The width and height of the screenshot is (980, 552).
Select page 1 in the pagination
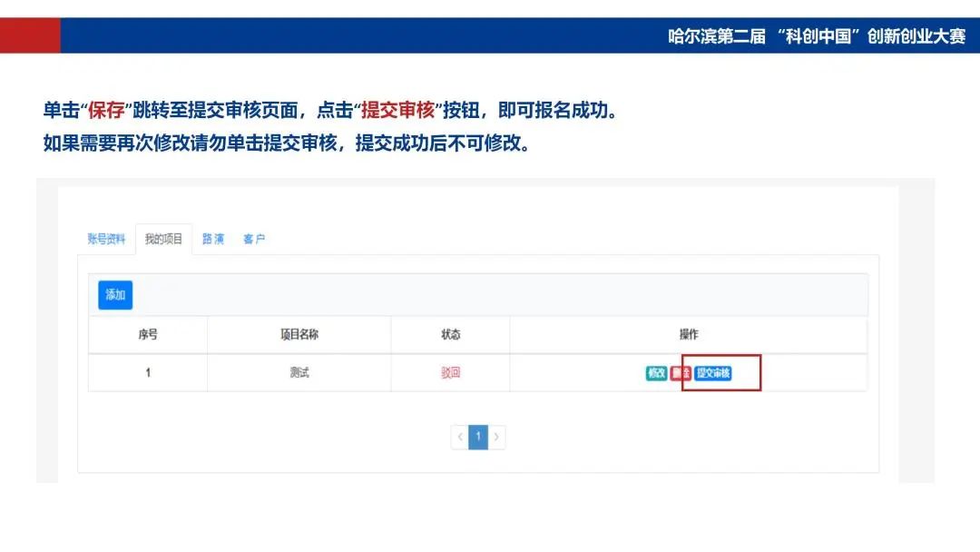(478, 437)
